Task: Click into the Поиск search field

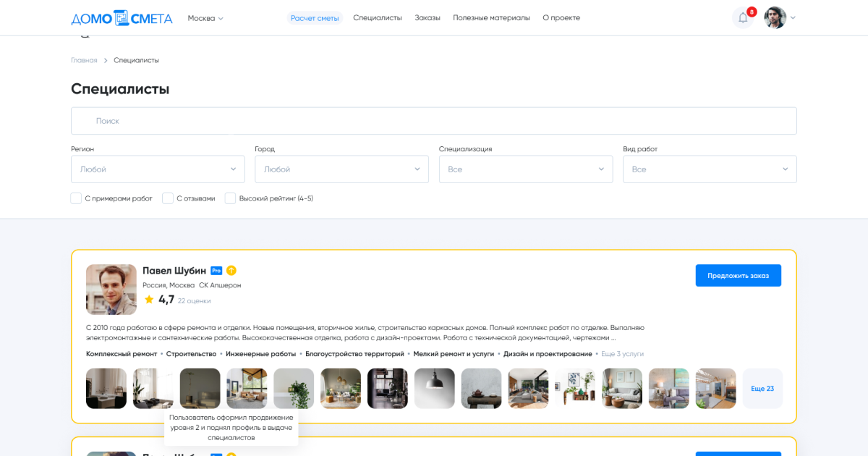Action: (434, 121)
